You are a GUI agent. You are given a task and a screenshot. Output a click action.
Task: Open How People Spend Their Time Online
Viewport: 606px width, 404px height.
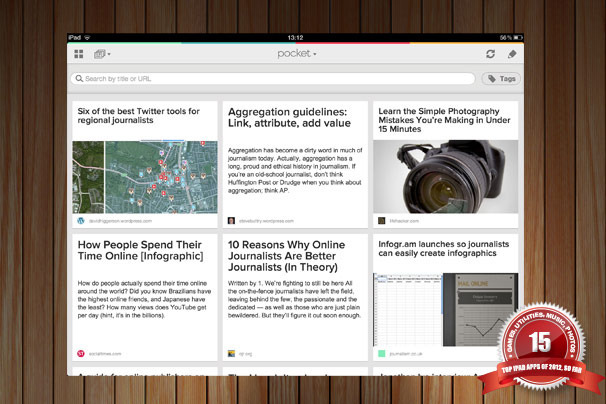coord(140,250)
